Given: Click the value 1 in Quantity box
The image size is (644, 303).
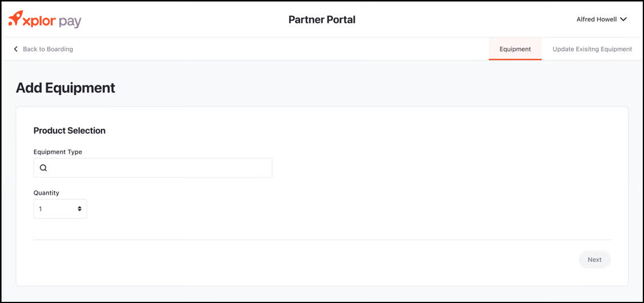Looking at the screenshot, I should click(40, 209).
